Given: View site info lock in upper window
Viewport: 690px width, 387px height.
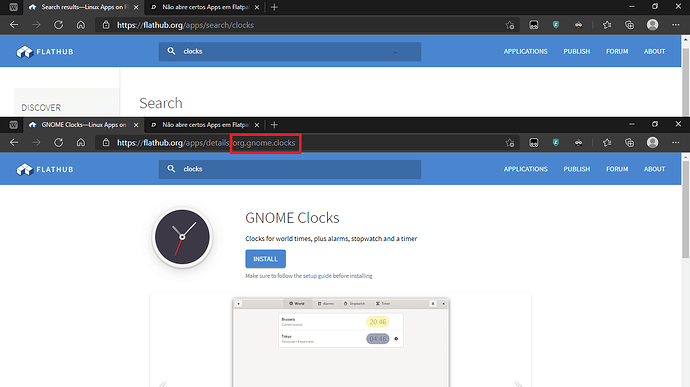Looking at the screenshot, I should [x=106, y=25].
